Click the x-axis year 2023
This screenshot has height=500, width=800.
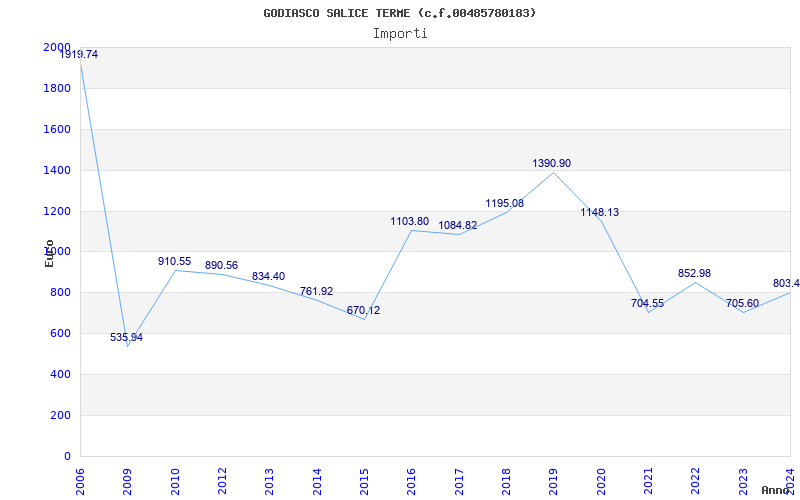coord(743,481)
